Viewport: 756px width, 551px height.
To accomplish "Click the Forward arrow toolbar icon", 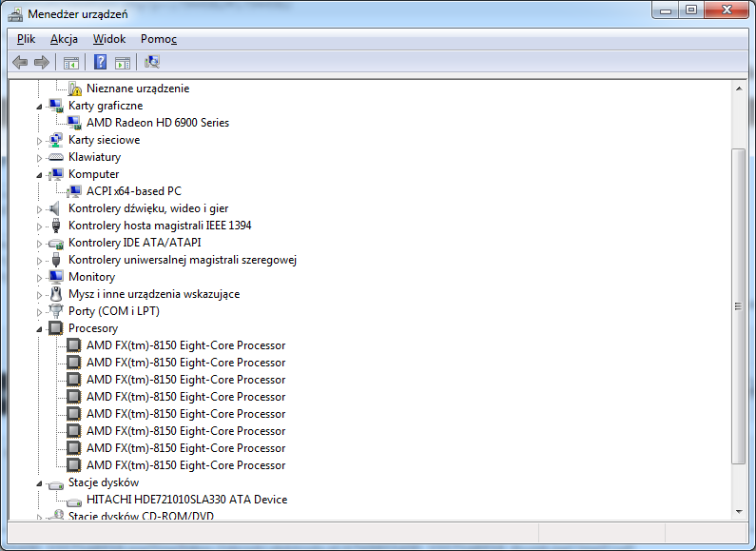I will (42, 62).
